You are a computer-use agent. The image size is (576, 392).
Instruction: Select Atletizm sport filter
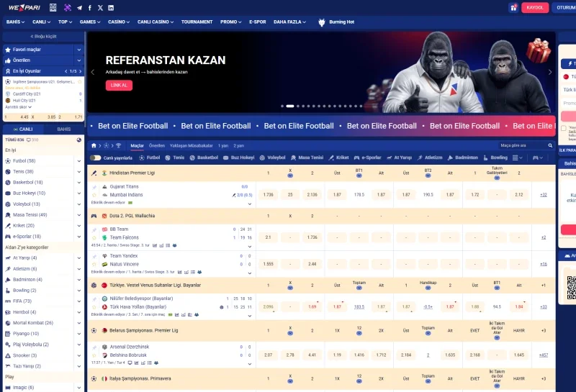point(430,158)
